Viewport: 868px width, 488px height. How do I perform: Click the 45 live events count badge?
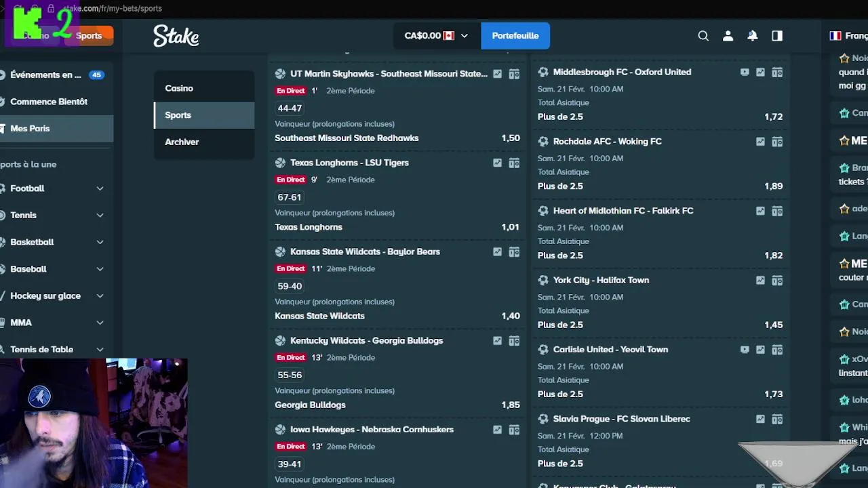click(96, 75)
